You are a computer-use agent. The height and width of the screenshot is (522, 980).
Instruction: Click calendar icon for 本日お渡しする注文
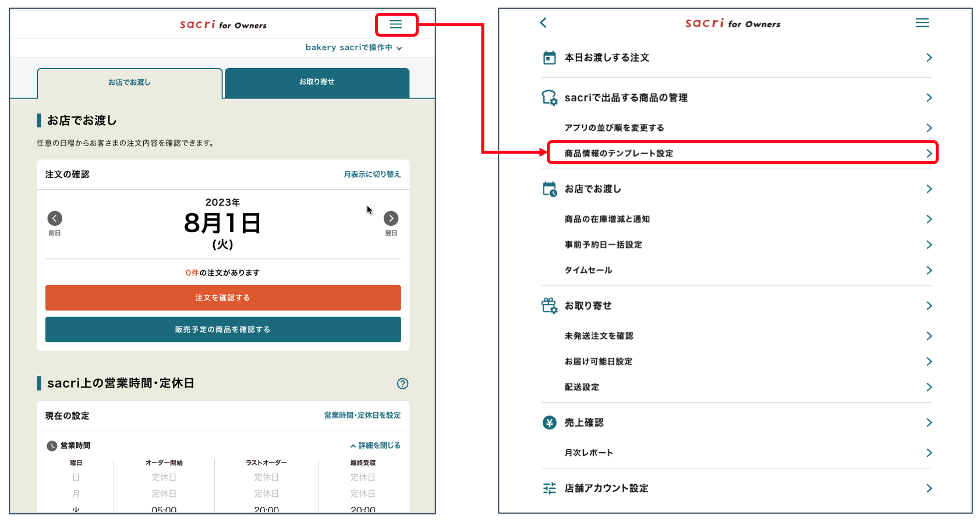[549, 58]
